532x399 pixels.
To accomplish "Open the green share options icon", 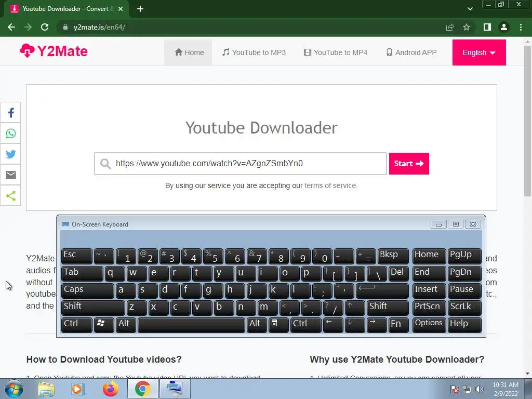I will pyautogui.click(x=10, y=195).
